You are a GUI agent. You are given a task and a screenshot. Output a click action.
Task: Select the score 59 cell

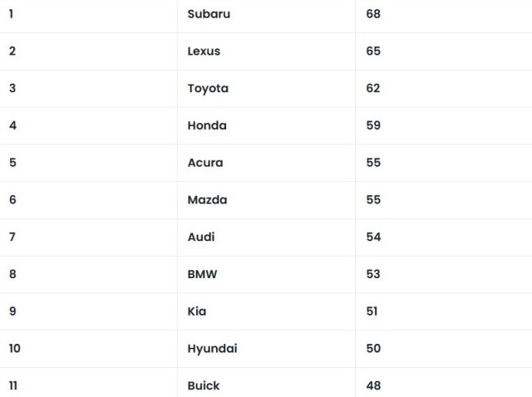[373, 125]
